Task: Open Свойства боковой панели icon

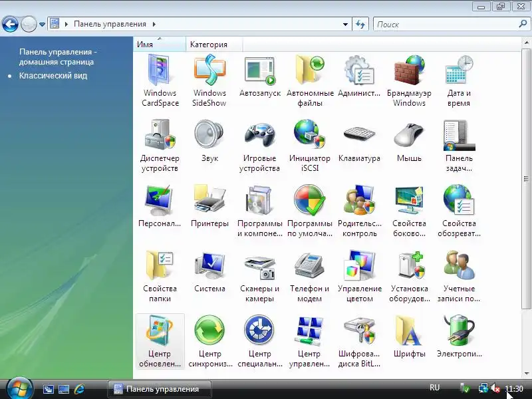Action: tap(409, 211)
